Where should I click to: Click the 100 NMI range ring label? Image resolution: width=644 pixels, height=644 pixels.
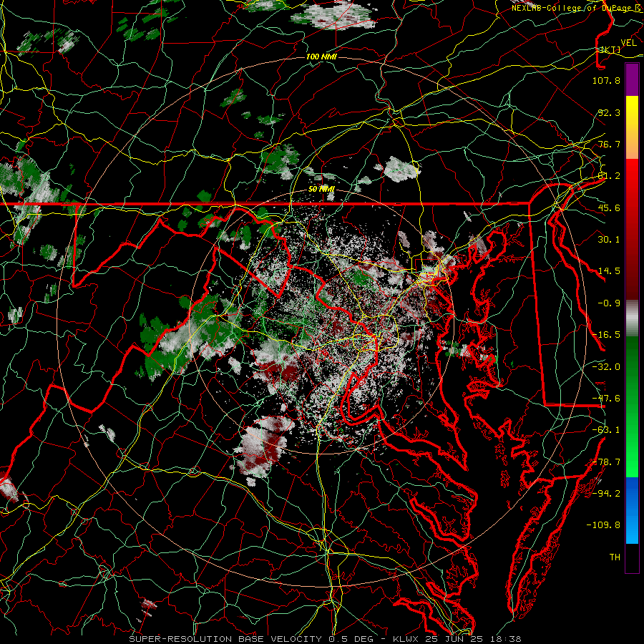[321, 57]
